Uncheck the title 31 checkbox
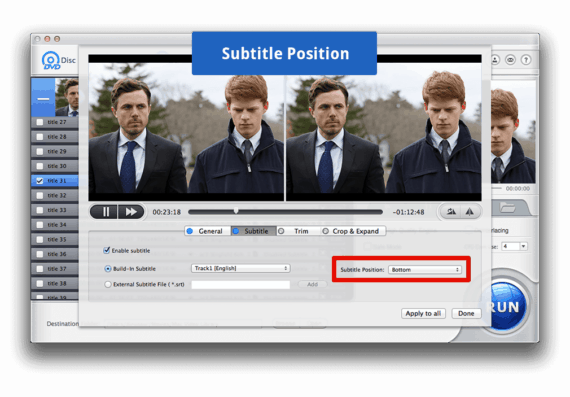Screen dimensions: 570x397 point(40,181)
